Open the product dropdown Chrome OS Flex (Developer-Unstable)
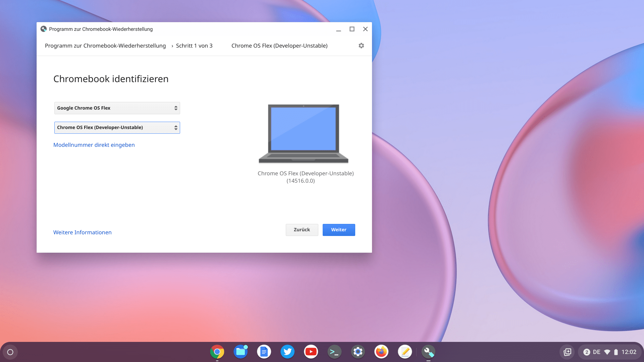 click(x=117, y=127)
